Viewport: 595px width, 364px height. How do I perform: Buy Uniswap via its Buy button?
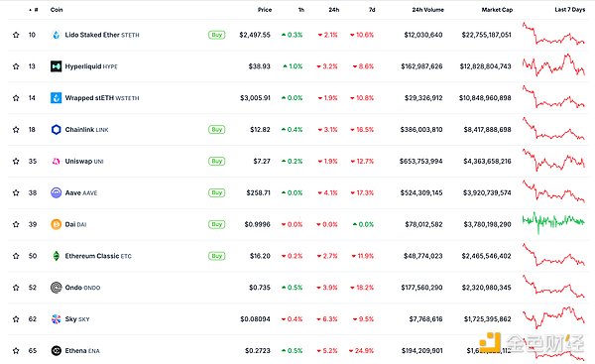[x=216, y=162]
